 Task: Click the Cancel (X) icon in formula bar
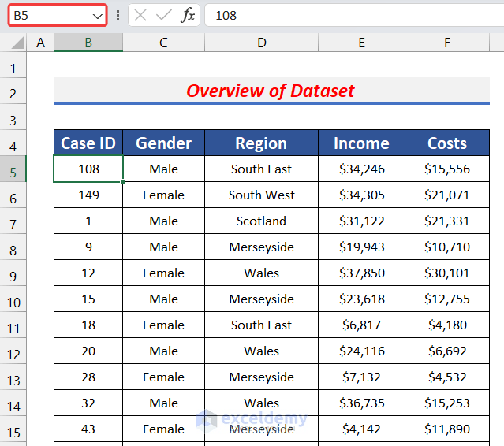140,15
